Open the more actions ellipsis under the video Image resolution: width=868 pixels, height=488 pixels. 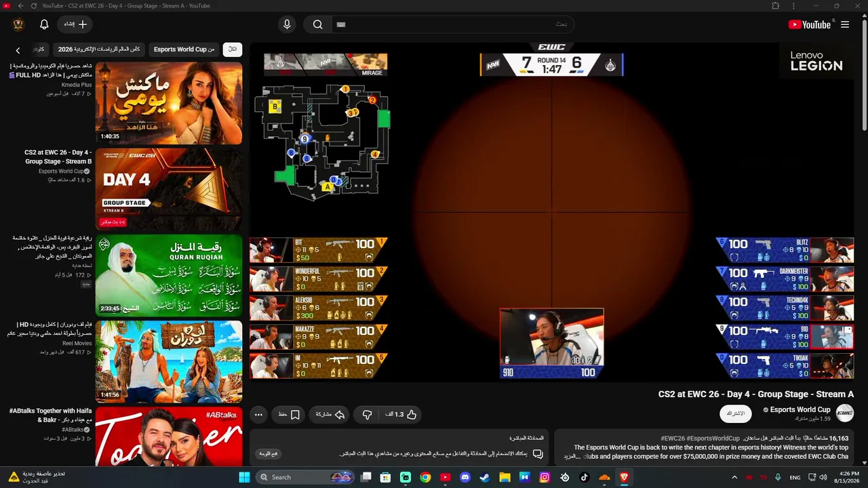pyautogui.click(x=258, y=414)
